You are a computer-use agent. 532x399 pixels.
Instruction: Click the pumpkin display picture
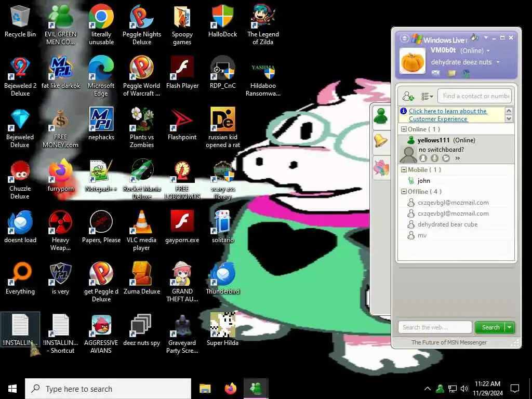pos(412,61)
